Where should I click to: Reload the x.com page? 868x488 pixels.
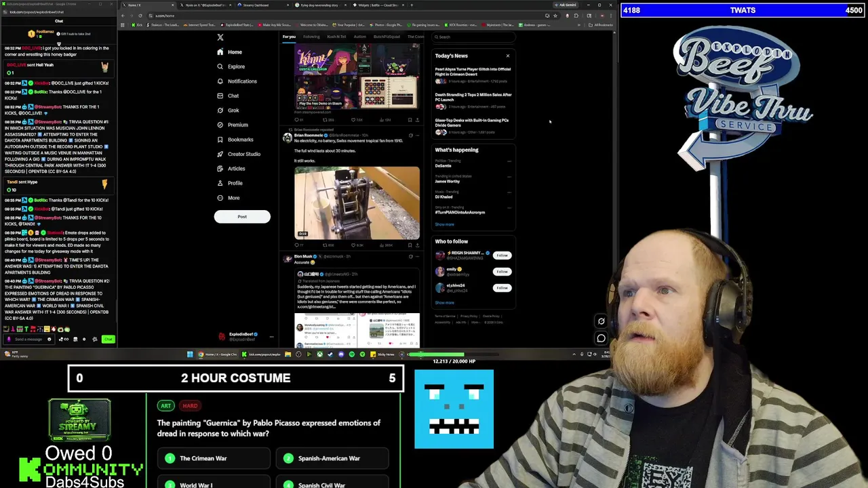(140, 16)
